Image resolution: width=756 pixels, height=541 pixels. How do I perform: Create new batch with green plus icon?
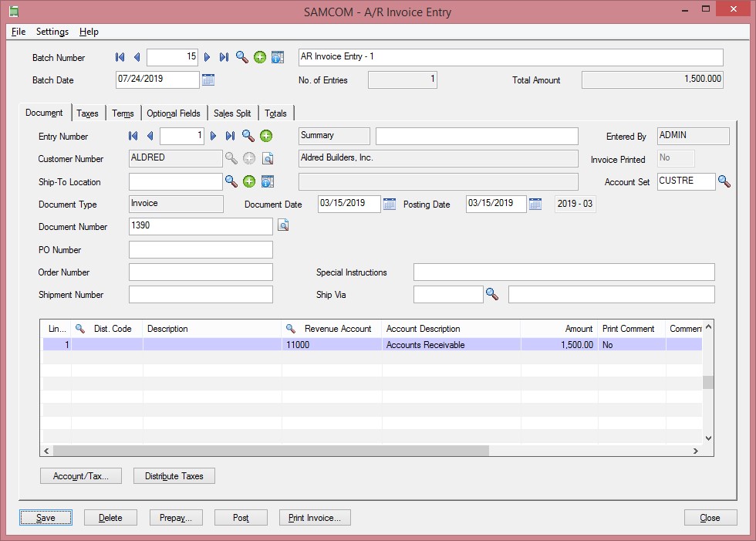pos(260,57)
